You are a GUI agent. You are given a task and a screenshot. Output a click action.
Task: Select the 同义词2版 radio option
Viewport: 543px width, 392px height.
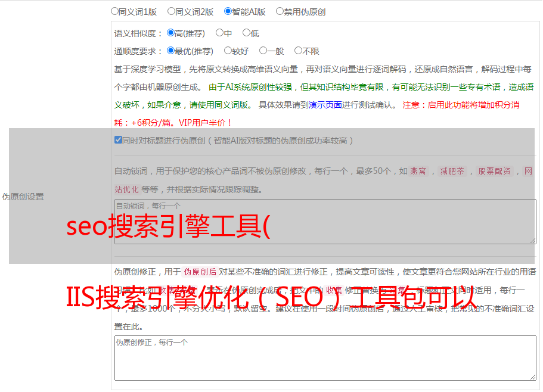coord(171,11)
